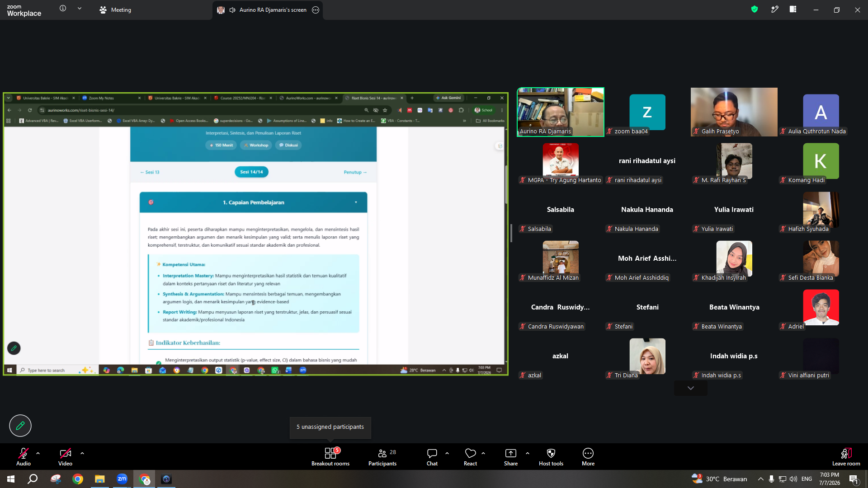Open Aurino RA Djamaris's screen options
The image size is (868, 488).
click(316, 10)
